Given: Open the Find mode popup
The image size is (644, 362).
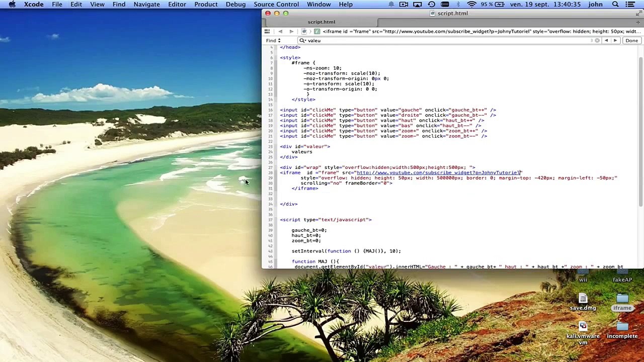Looking at the screenshot, I should click(x=273, y=41).
